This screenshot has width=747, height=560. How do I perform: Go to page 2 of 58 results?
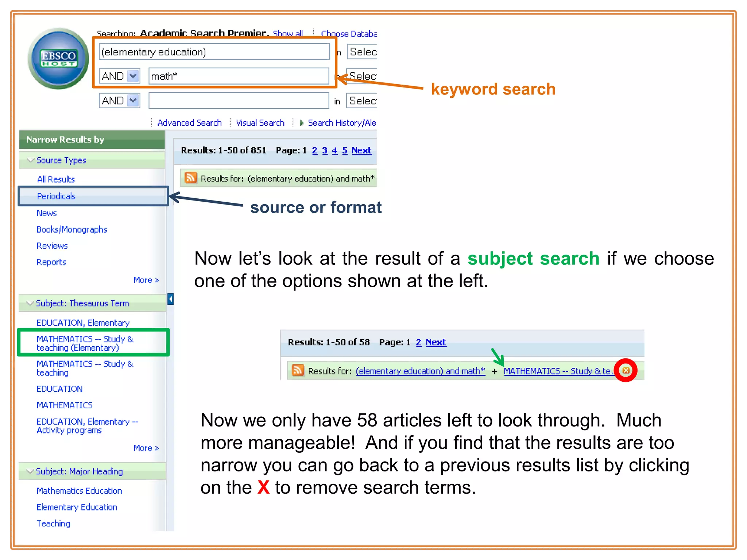pos(419,342)
